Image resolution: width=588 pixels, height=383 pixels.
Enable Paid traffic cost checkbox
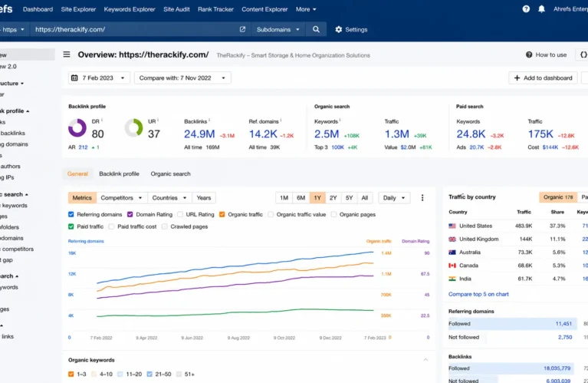(x=111, y=226)
